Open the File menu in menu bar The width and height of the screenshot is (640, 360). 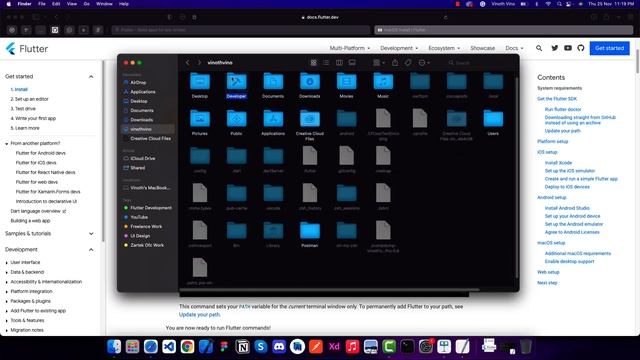point(42,4)
